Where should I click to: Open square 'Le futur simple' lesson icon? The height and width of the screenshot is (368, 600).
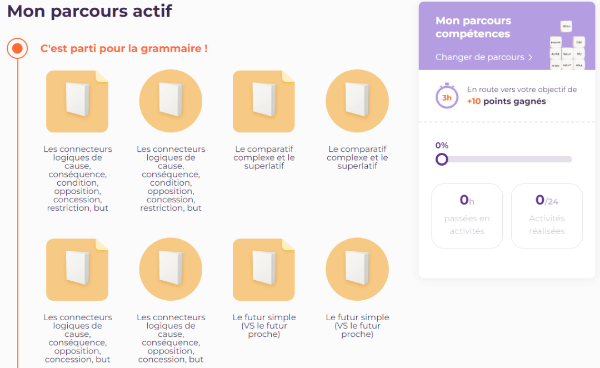pyautogui.click(x=264, y=270)
